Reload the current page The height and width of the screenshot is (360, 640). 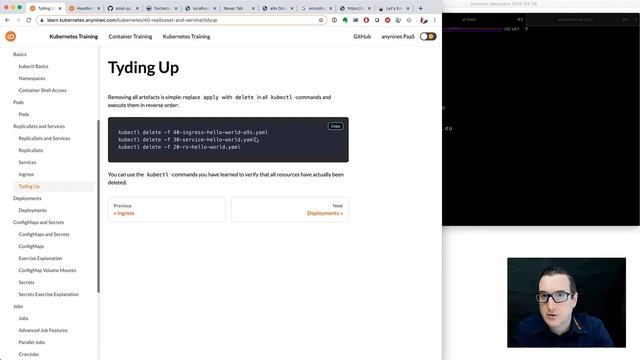click(x=29, y=20)
